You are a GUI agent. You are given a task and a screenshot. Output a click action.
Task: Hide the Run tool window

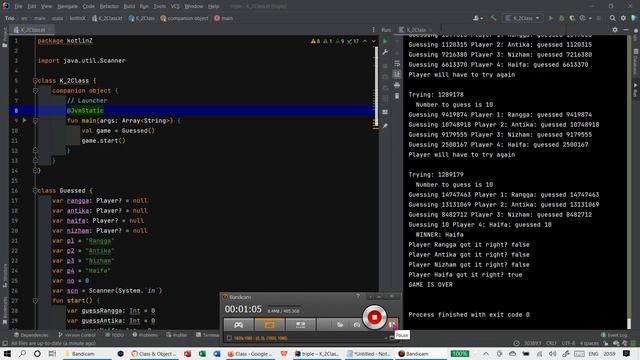[x=626, y=30]
